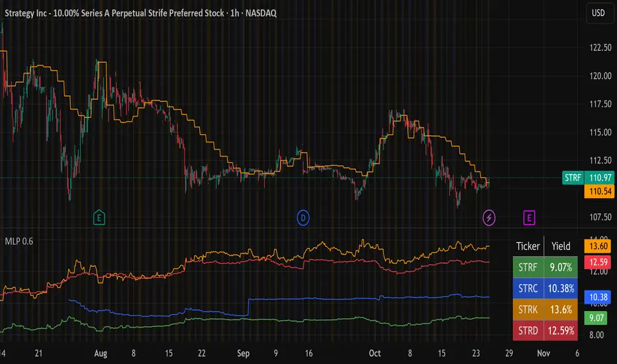Screen dimensions: 617x364
Task: Click the Ticker column header
Action: (x=528, y=246)
